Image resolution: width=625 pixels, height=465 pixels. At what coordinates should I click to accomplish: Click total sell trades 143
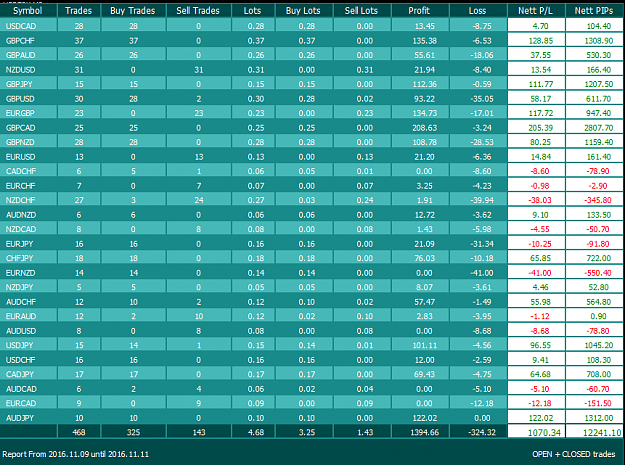[199, 432]
